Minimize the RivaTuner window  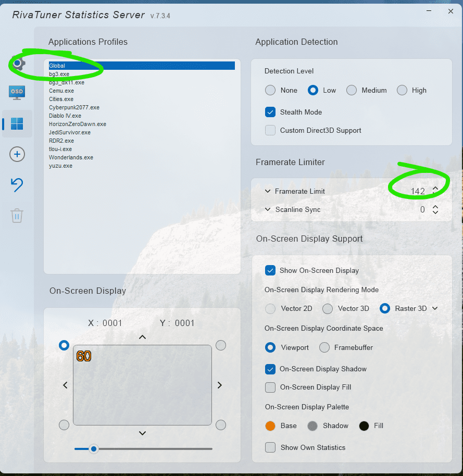tap(429, 11)
